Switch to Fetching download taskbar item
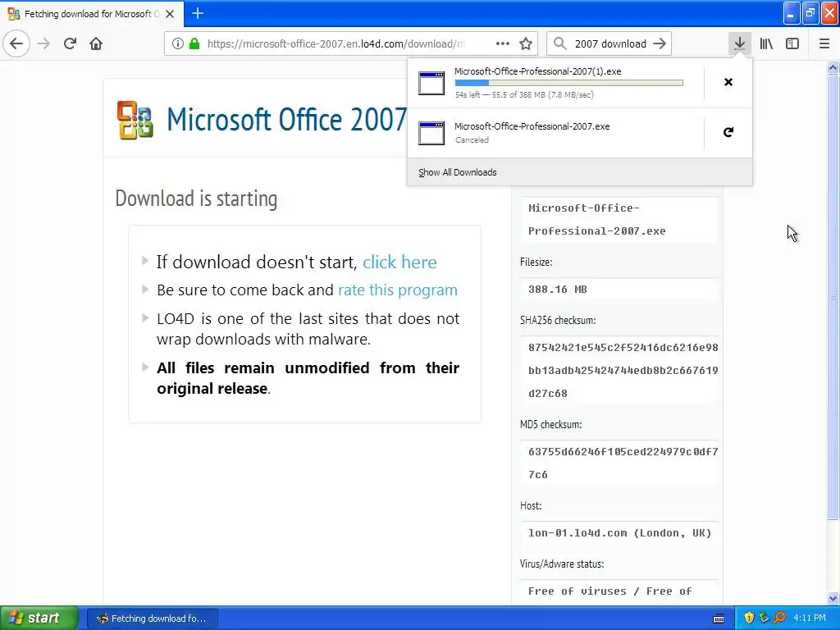This screenshot has height=630, width=840. pos(152,619)
